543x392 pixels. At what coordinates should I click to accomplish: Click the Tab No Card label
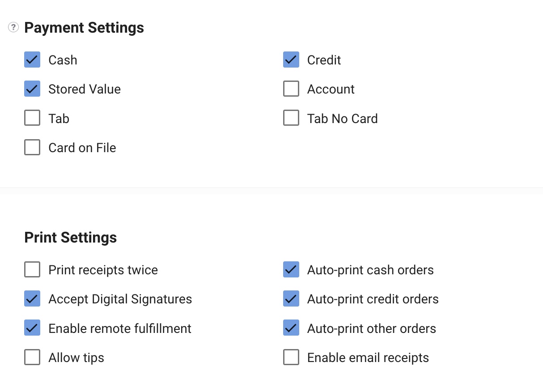343,119
